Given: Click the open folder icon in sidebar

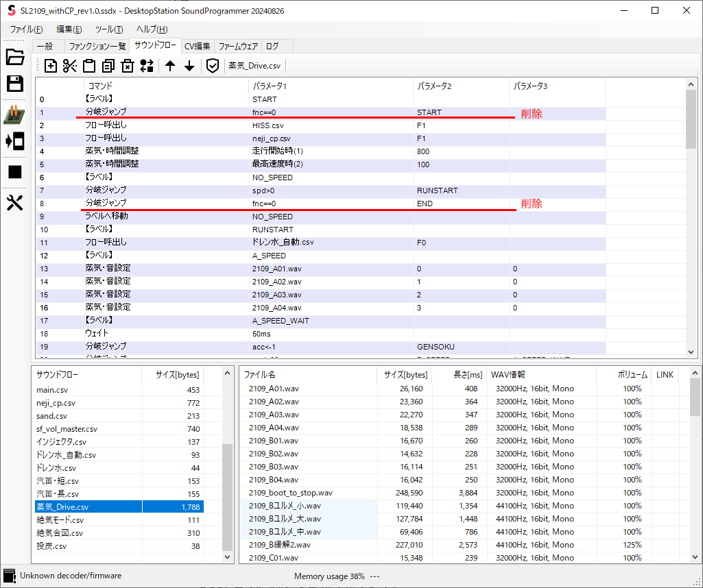Looking at the screenshot, I should click(15, 57).
